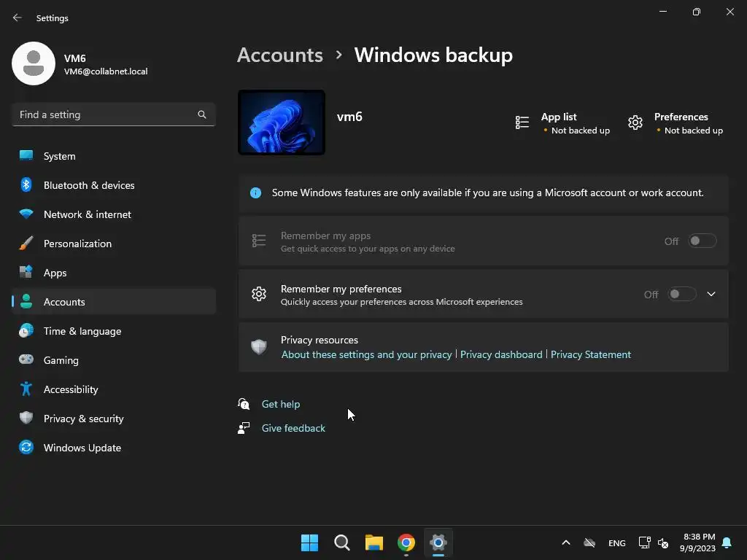This screenshot has width=747, height=560.
Task: Click the System monitor icon in sidebar
Action: tap(26, 156)
